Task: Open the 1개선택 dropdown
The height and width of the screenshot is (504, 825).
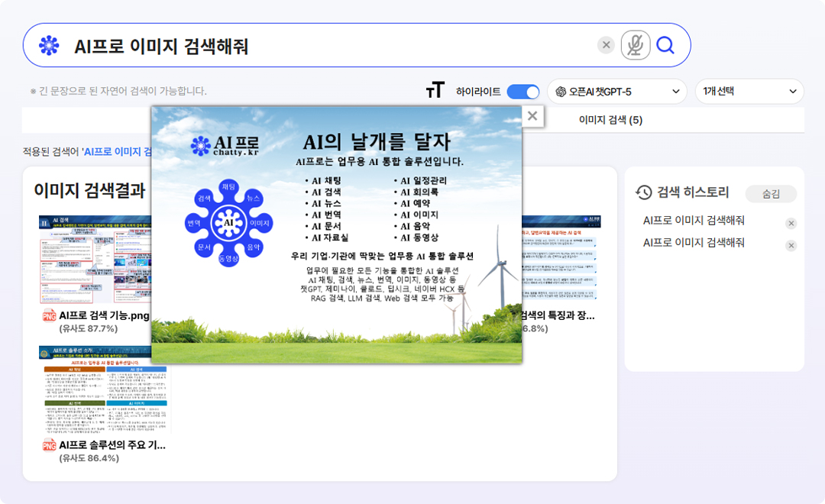Action: [x=749, y=92]
